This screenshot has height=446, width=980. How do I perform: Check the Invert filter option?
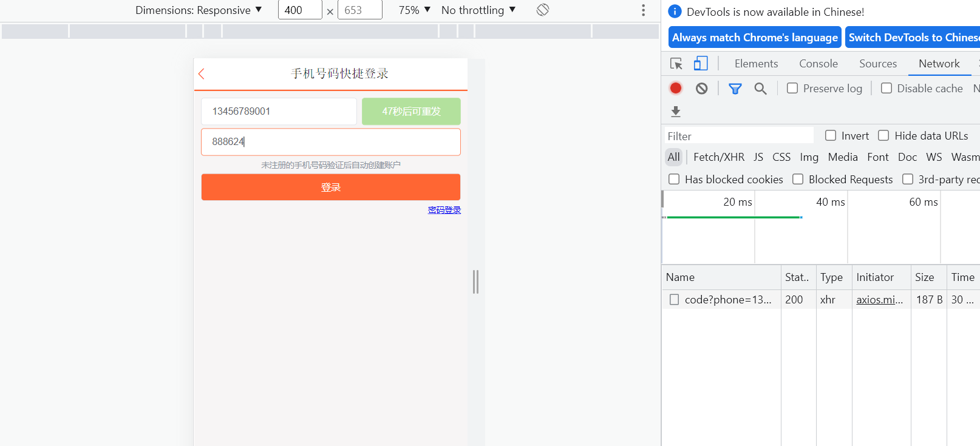[831, 136]
